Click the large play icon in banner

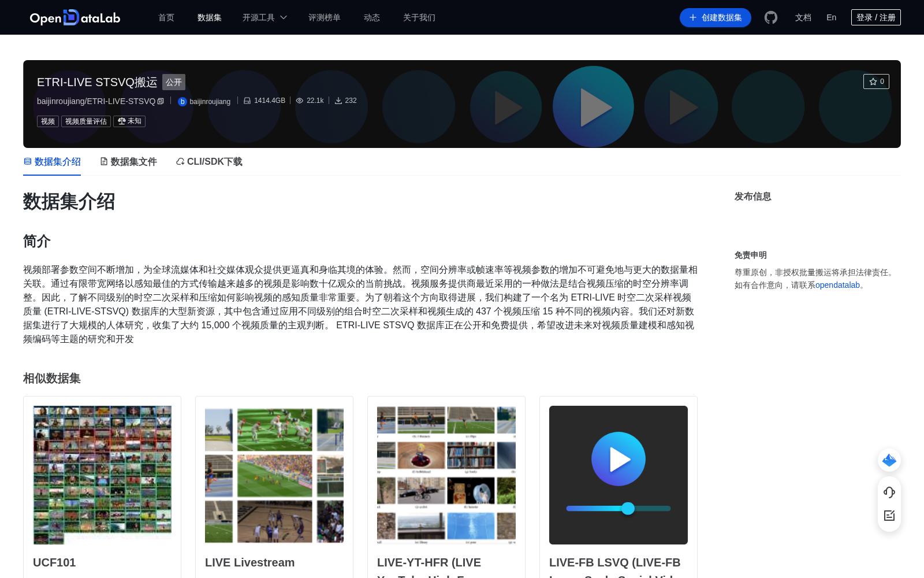(x=593, y=107)
